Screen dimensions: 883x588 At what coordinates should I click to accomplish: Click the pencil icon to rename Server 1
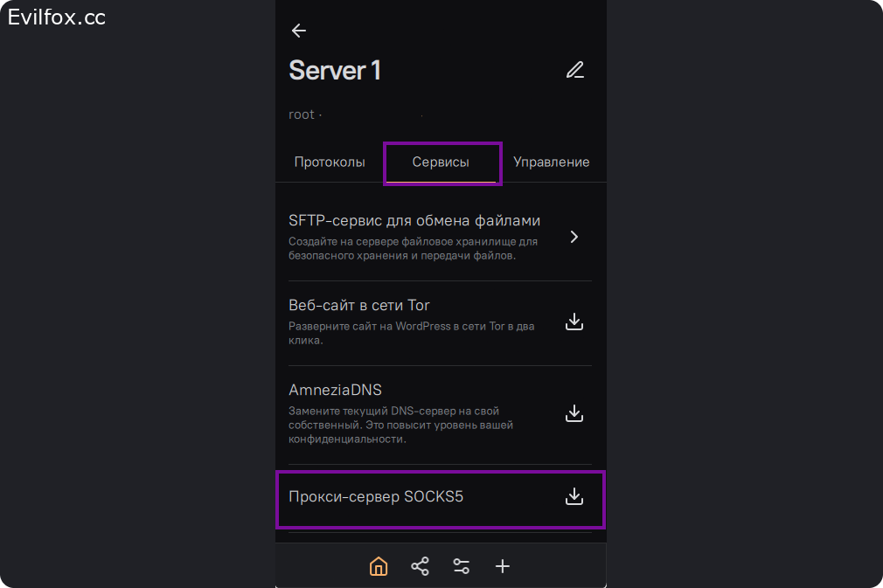click(x=574, y=70)
